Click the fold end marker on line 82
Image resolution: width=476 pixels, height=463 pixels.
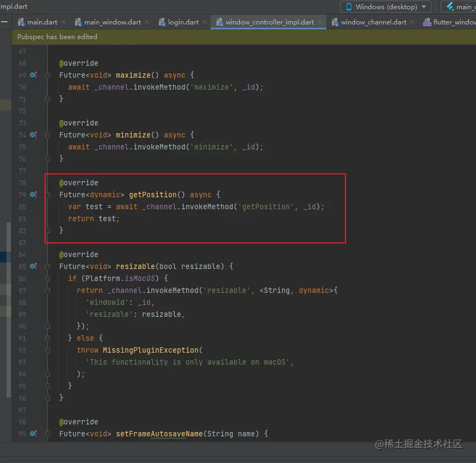(48, 230)
